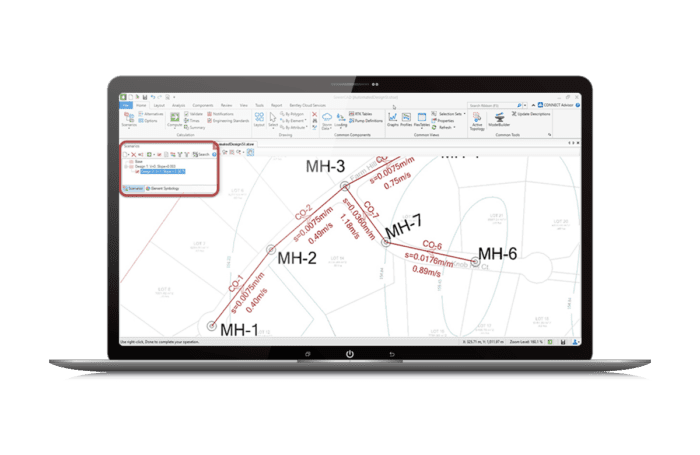Open the Analysis ribbon tab
Screen dimensions: 700x455
178,104
